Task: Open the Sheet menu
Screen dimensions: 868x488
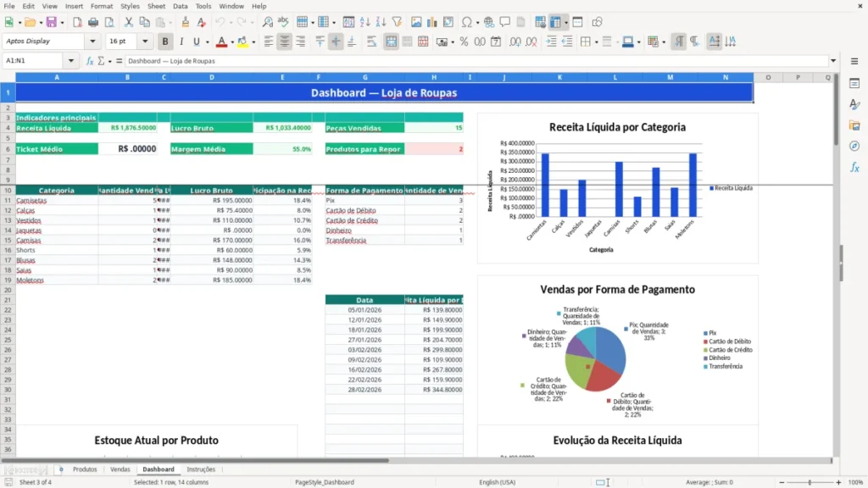Action: pyautogui.click(x=156, y=6)
